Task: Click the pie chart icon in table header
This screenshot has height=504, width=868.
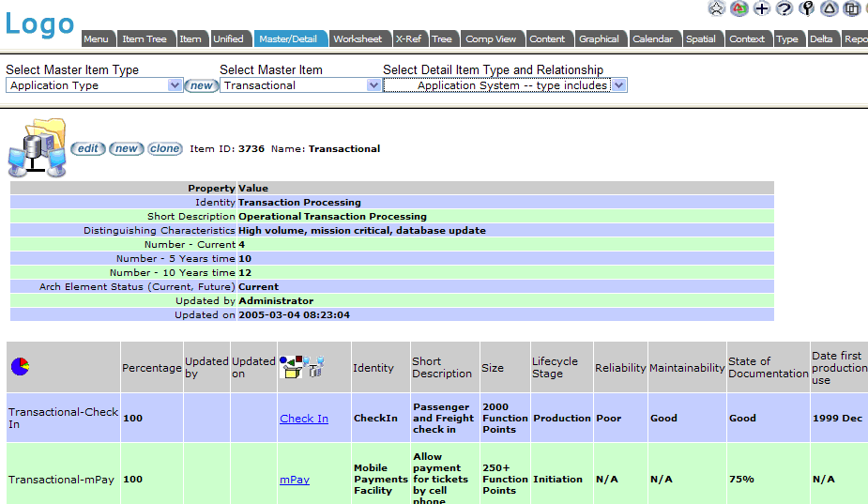Action: [x=20, y=367]
